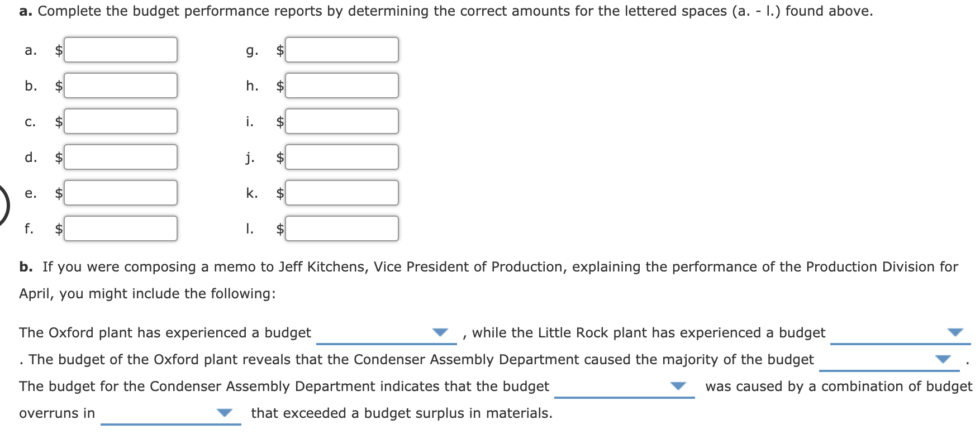Click the amount input field for item a
The image size is (980, 448).
(x=120, y=50)
